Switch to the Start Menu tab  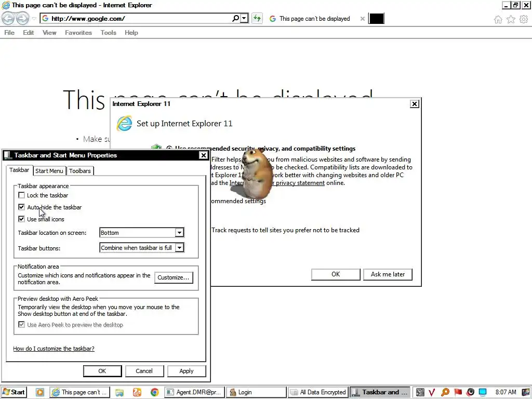pyautogui.click(x=49, y=170)
